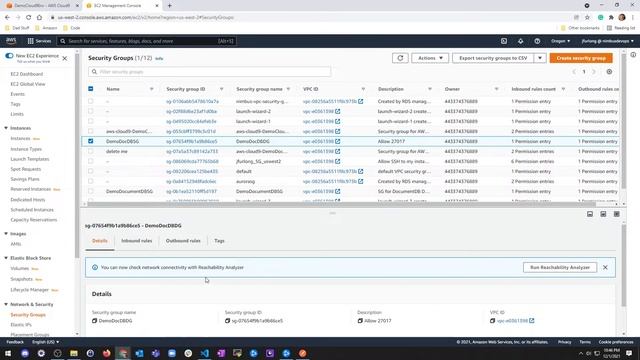Toggle the select-all header checkbox

click(x=91, y=89)
